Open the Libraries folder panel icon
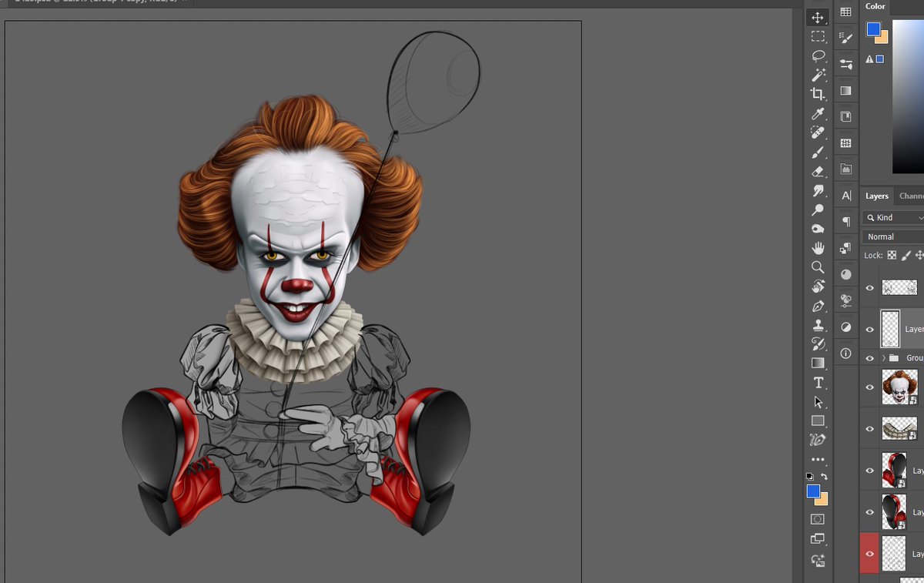924x583 pixels. pos(846,169)
